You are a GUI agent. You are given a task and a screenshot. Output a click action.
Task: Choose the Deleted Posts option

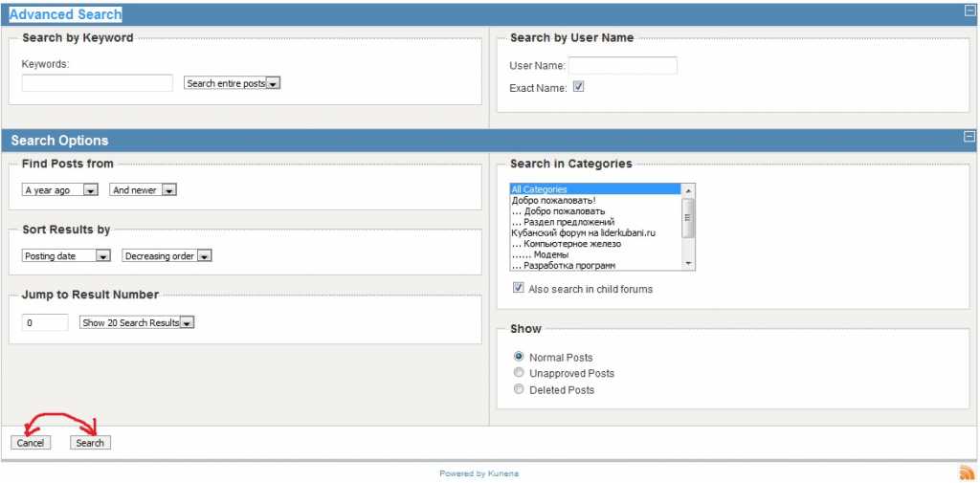pos(519,389)
